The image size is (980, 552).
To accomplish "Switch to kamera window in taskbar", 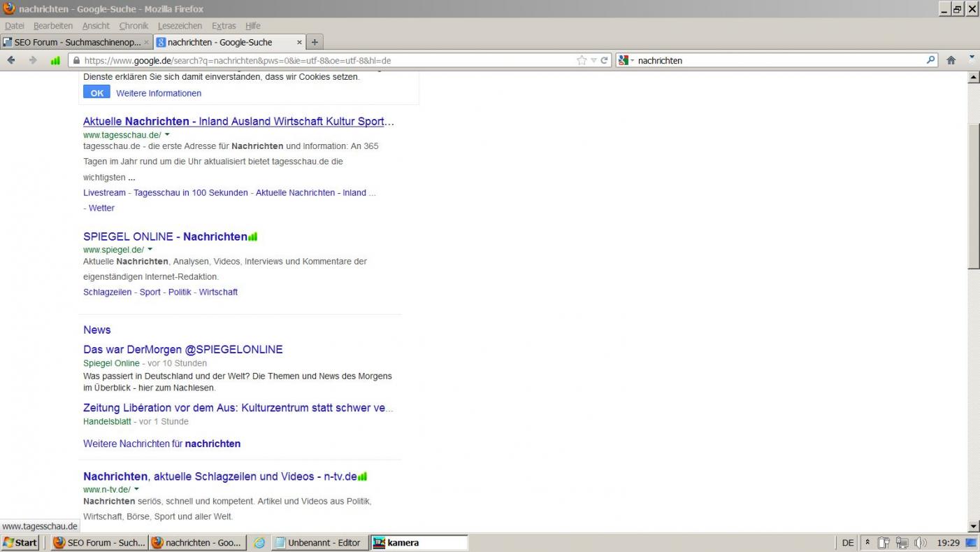I will tap(419, 542).
